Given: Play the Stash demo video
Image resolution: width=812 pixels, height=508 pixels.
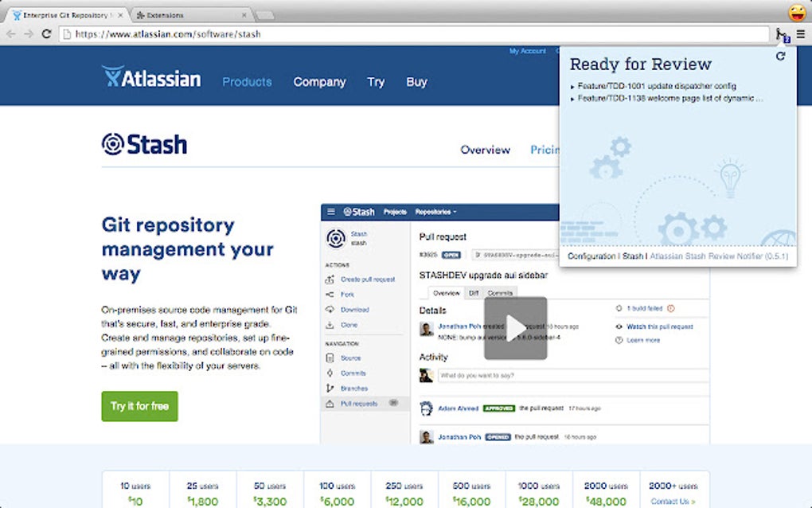Looking at the screenshot, I should (x=515, y=328).
